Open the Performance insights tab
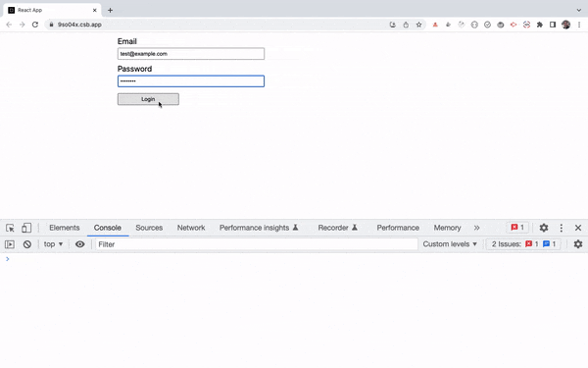The image size is (588, 368). coord(259,228)
